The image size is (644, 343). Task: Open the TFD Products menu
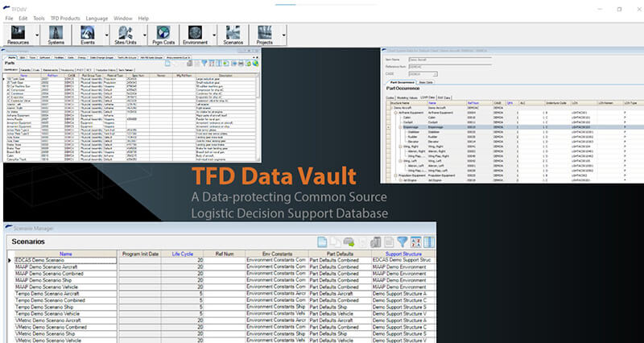65,19
